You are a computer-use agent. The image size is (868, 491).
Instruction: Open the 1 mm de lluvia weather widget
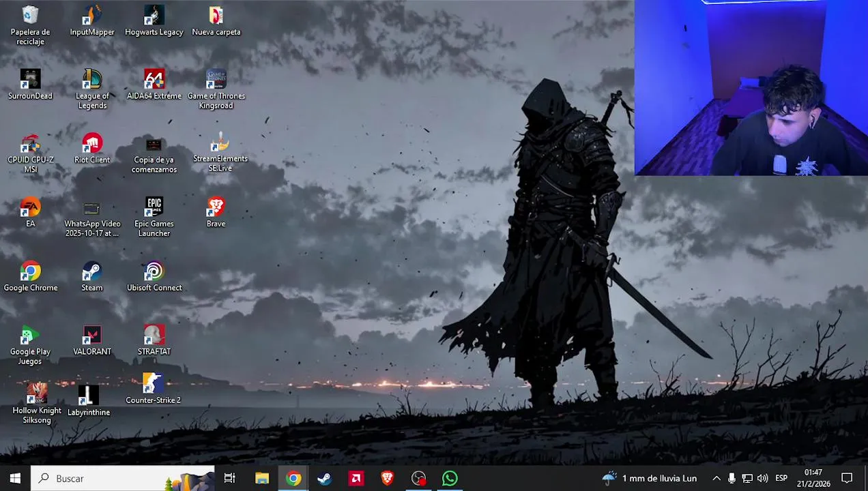650,479
